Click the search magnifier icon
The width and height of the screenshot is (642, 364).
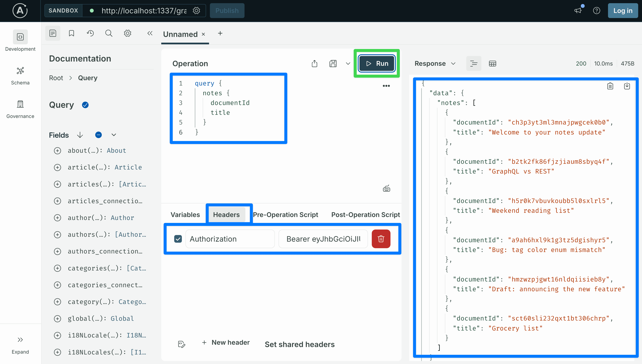[109, 33]
